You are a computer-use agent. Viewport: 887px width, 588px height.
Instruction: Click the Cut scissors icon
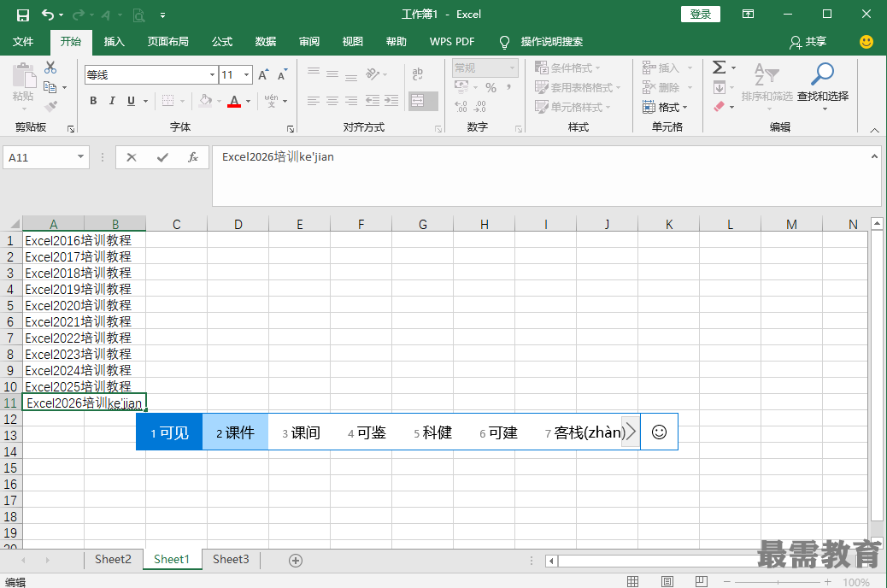click(50, 68)
